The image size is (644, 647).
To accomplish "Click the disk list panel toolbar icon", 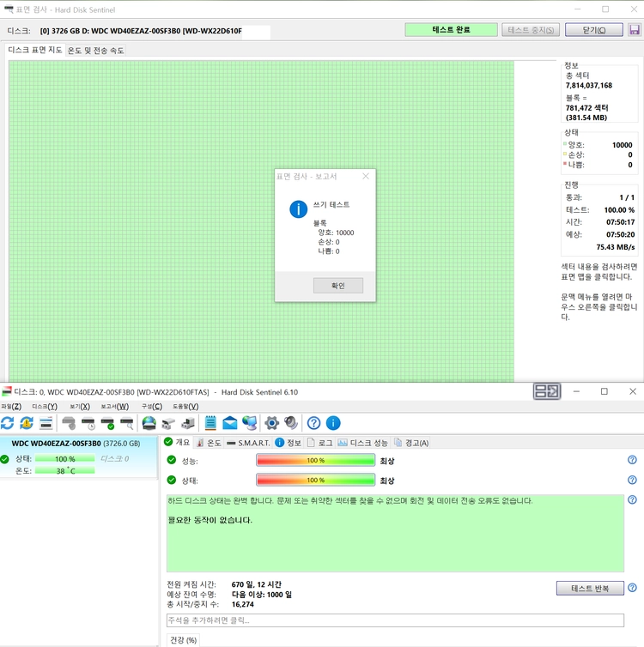I will pyautogui.click(x=46, y=423).
